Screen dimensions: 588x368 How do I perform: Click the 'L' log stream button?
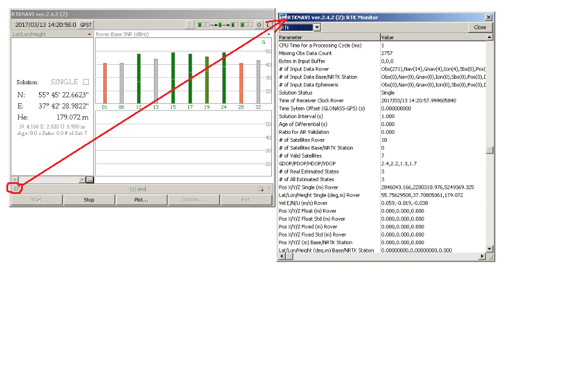coord(267,25)
